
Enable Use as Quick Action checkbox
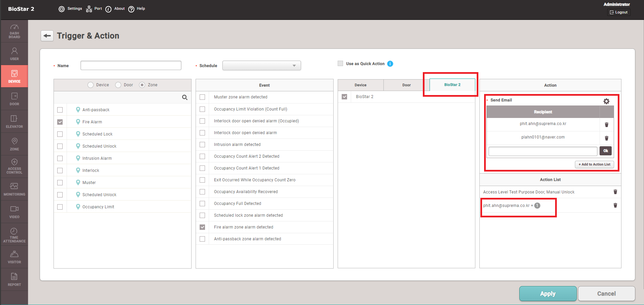340,63
